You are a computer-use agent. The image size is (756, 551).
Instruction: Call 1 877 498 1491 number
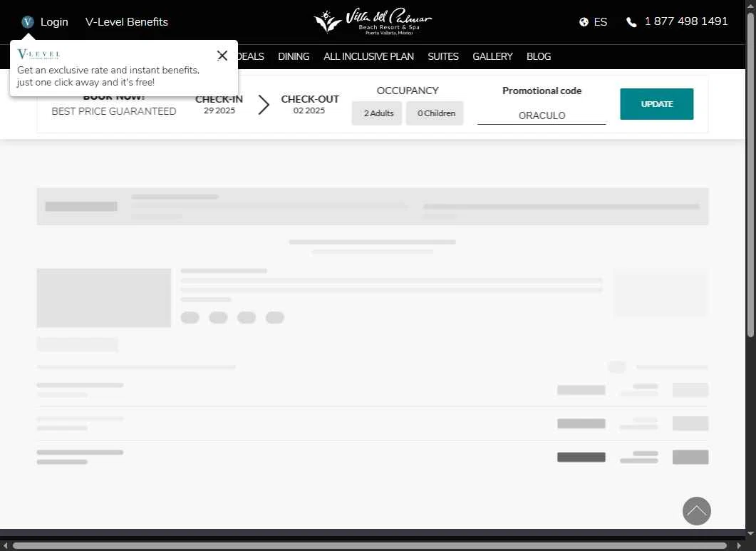click(x=686, y=21)
